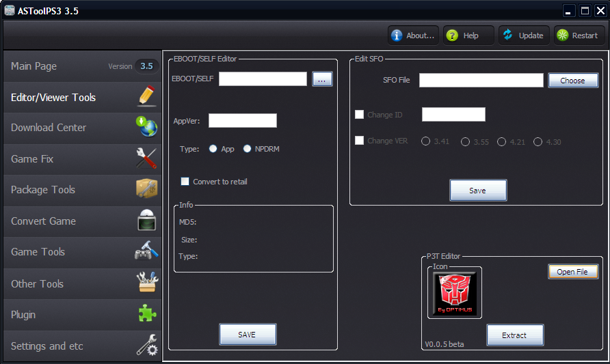The width and height of the screenshot is (610, 364).
Task: Click into the SFO File path field
Action: (x=481, y=80)
